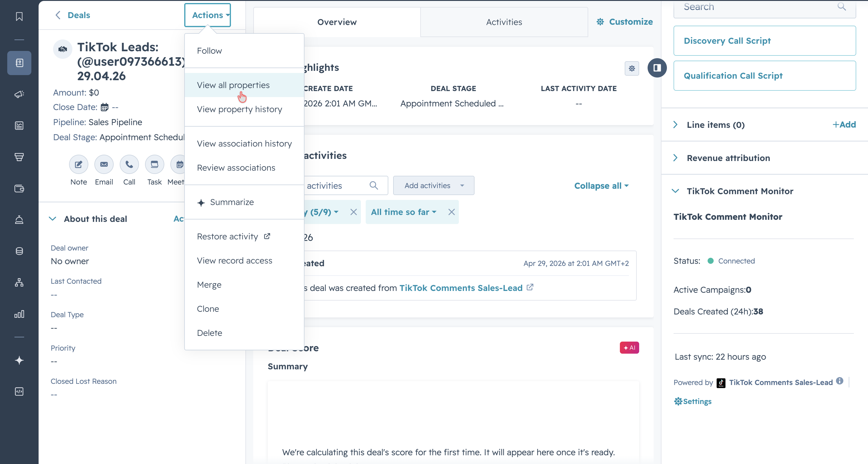Choose Summarize from the Actions menu
Image resolution: width=868 pixels, height=464 pixels.
tap(244, 202)
